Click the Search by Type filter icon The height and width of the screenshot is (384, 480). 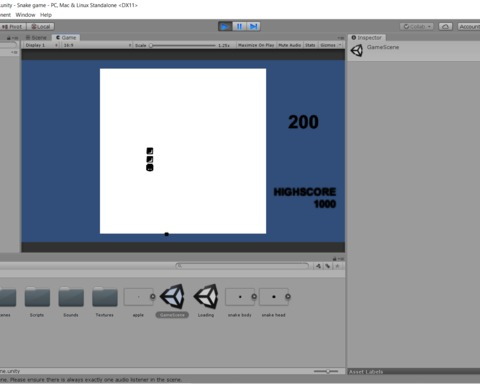pos(319,266)
